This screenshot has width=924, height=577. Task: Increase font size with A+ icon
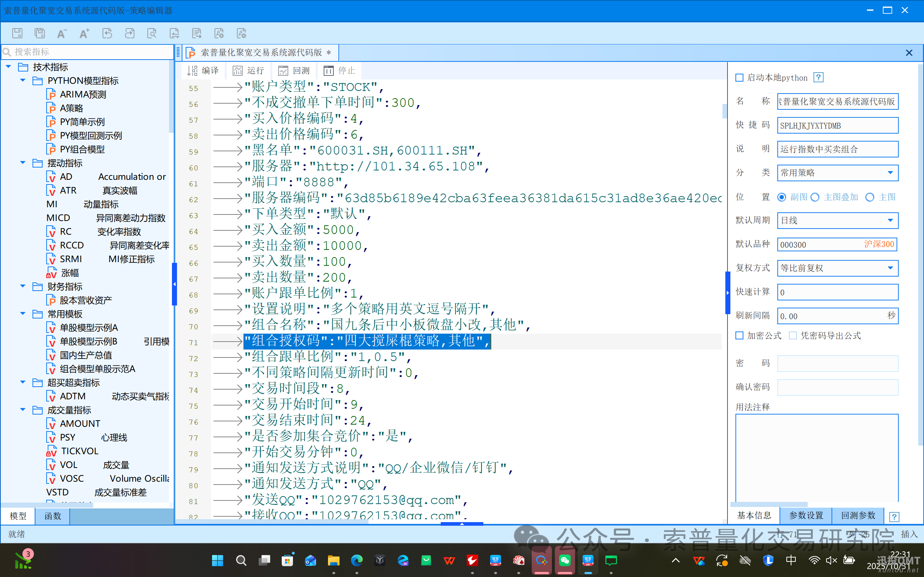tap(84, 33)
